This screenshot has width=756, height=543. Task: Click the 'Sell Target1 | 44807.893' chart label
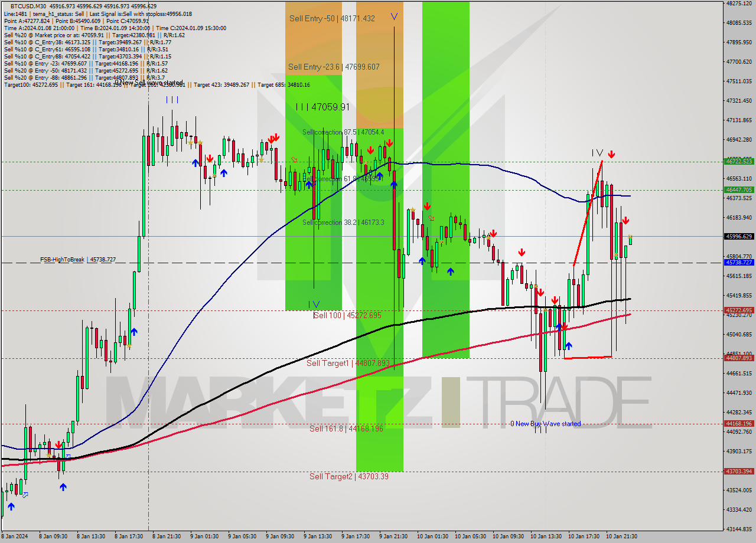click(348, 363)
